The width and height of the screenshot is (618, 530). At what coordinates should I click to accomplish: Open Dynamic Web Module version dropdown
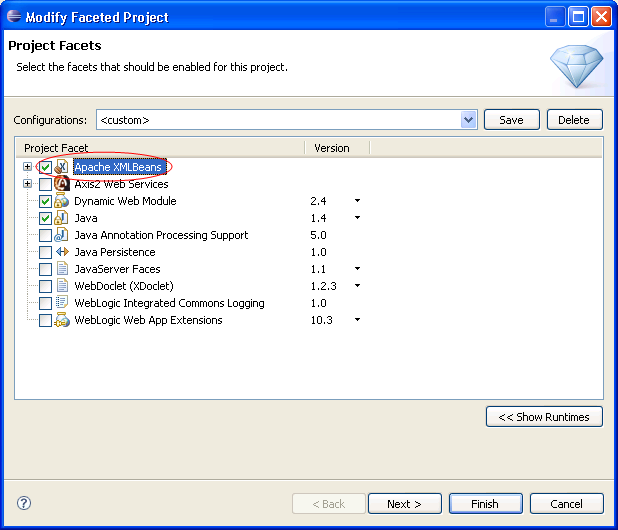tap(357, 201)
